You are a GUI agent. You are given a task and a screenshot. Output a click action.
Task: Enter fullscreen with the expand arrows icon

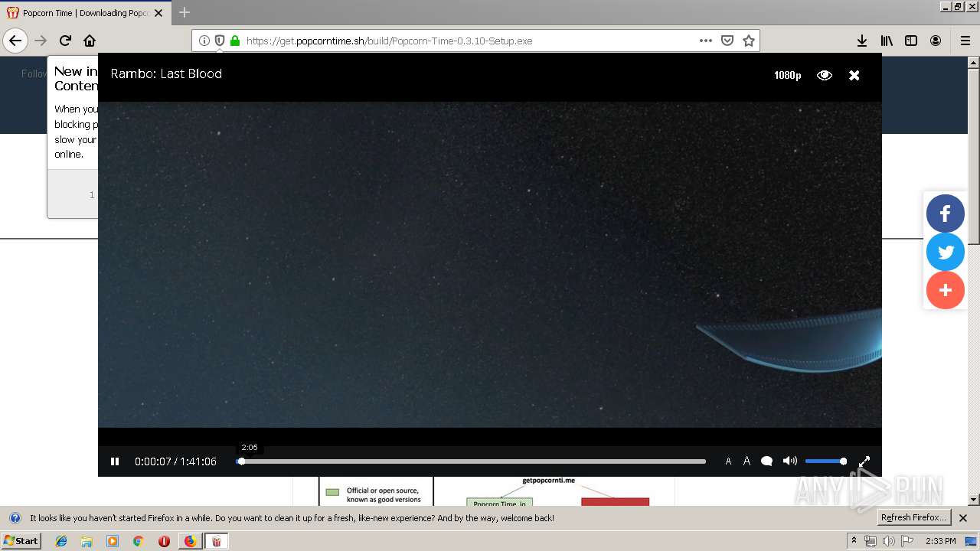point(864,461)
